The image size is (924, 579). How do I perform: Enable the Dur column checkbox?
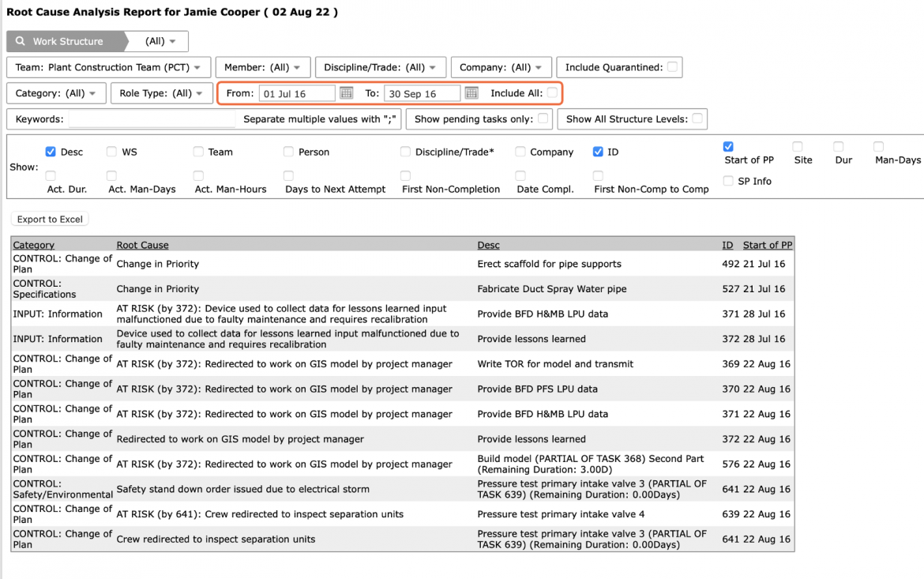tap(839, 146)
